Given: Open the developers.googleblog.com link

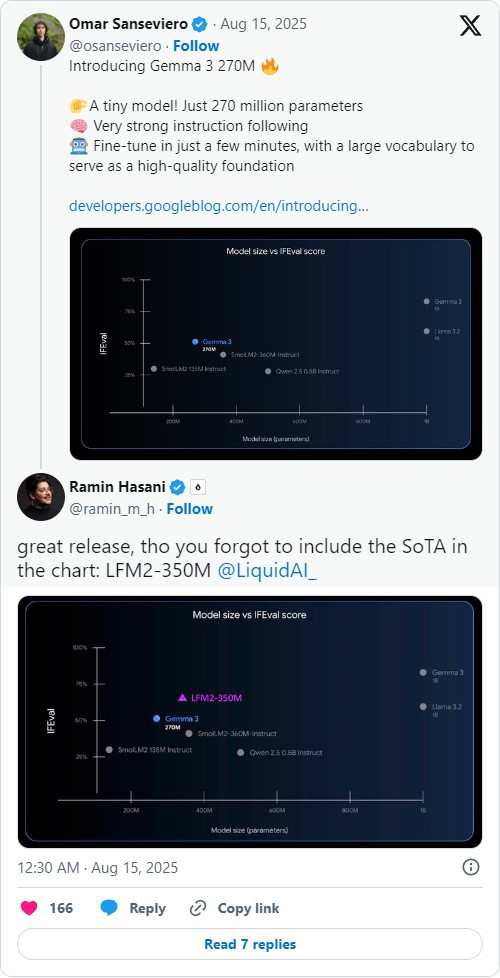Looking at the screenshot, I should tap(218, 205).
